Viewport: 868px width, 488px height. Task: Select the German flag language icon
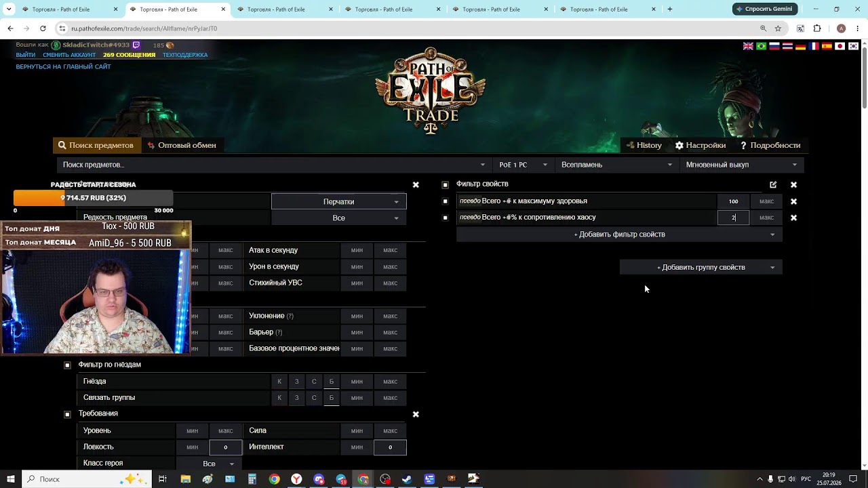801,46
